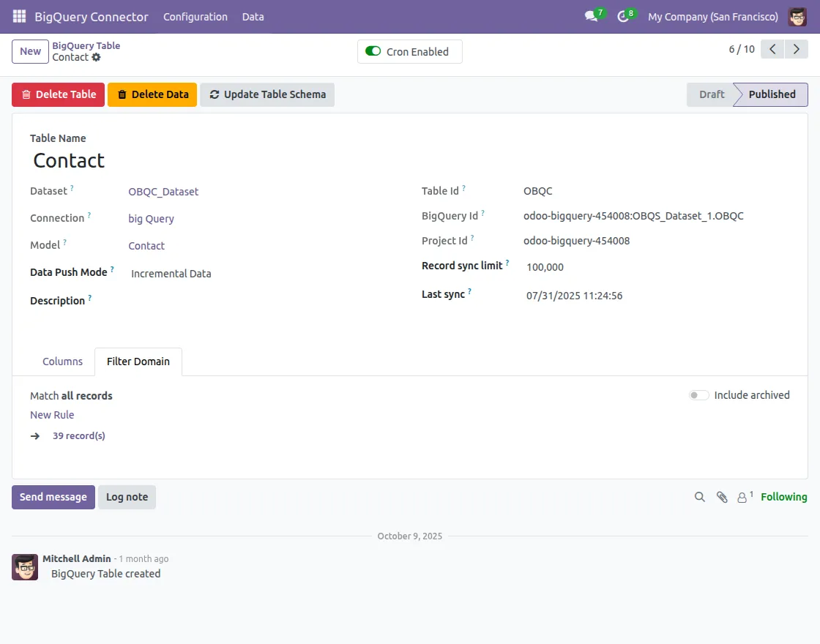Switch to the Columns tab
This screenshot has height=644, width=820.
(62, 362)
